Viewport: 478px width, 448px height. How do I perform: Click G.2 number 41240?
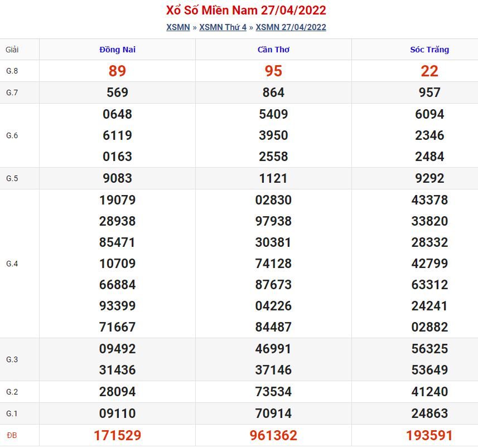point(429,392)
